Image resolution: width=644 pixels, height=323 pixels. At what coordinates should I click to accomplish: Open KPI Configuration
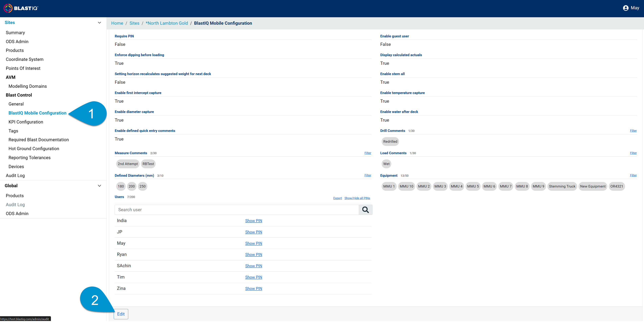[26, 122]
